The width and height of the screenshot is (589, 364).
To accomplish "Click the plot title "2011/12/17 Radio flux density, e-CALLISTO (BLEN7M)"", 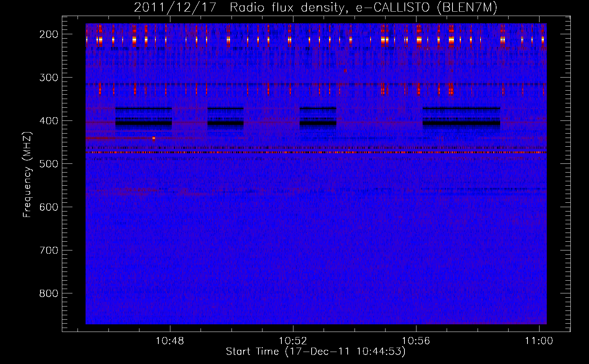I will [315, 8].
